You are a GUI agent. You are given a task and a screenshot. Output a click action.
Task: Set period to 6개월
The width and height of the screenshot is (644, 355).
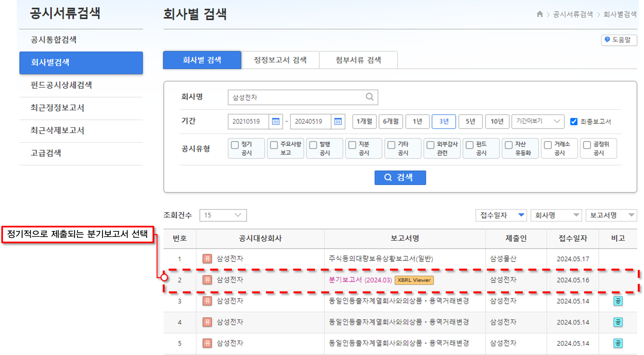[x=391, y=121]
